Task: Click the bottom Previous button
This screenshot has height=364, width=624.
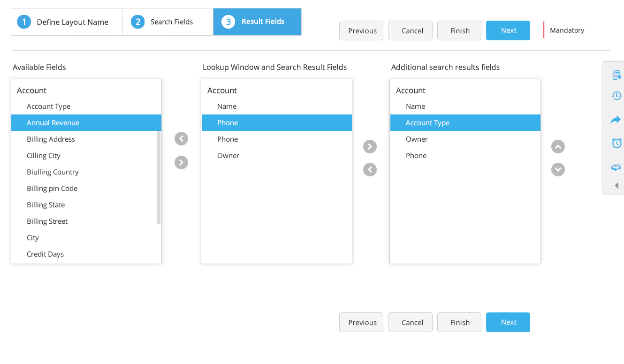Action: (x=361, y=322)
